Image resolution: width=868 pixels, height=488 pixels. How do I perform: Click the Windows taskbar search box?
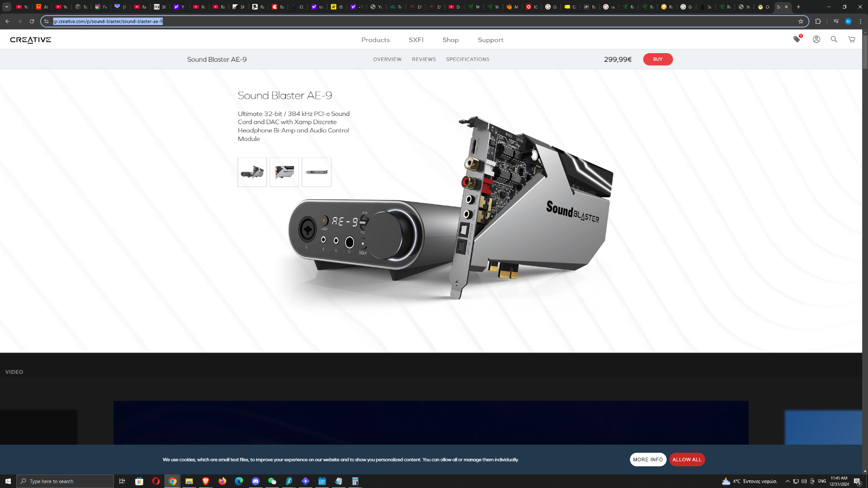click(65, 481)
